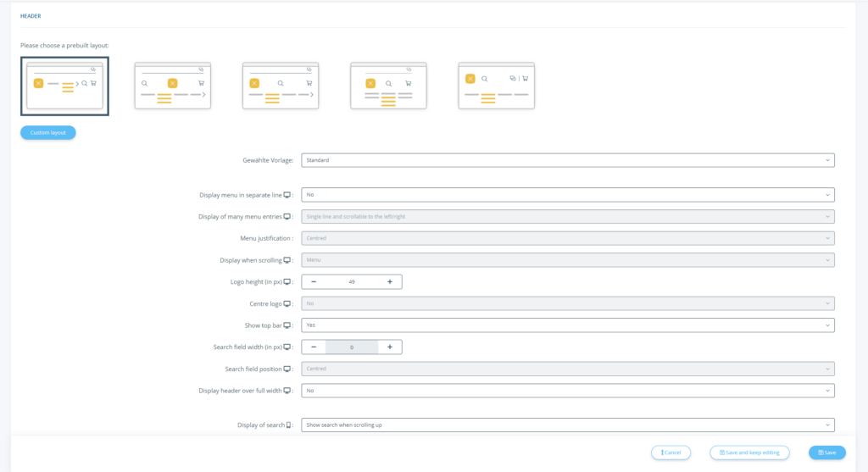The width and height of the screenshot is (868, 472).
Task: Click the logo height value field
Action: pos(351,281)
